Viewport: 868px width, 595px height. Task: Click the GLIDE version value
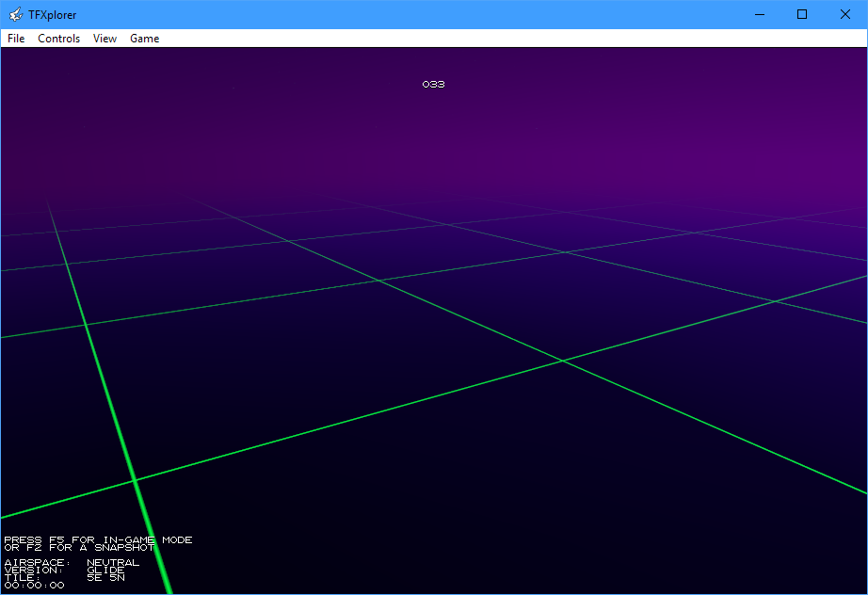tap(105, 571)
